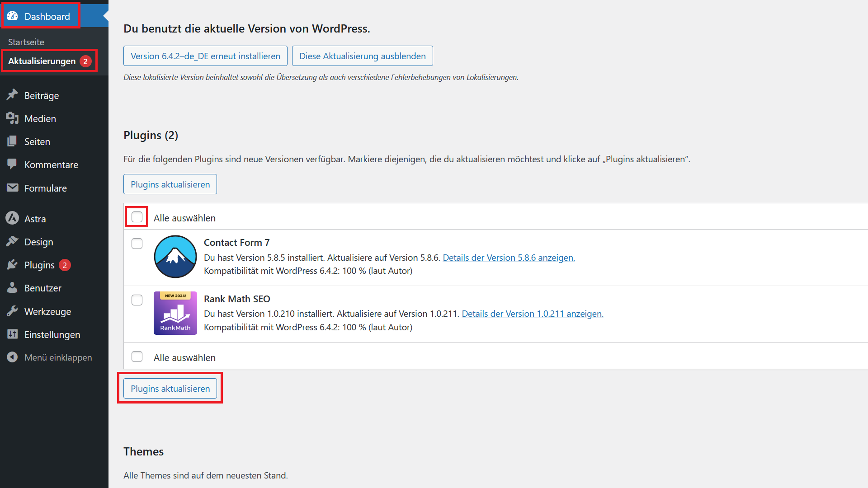Check the bottom Alle auswählen checkbox

point(137,357)
